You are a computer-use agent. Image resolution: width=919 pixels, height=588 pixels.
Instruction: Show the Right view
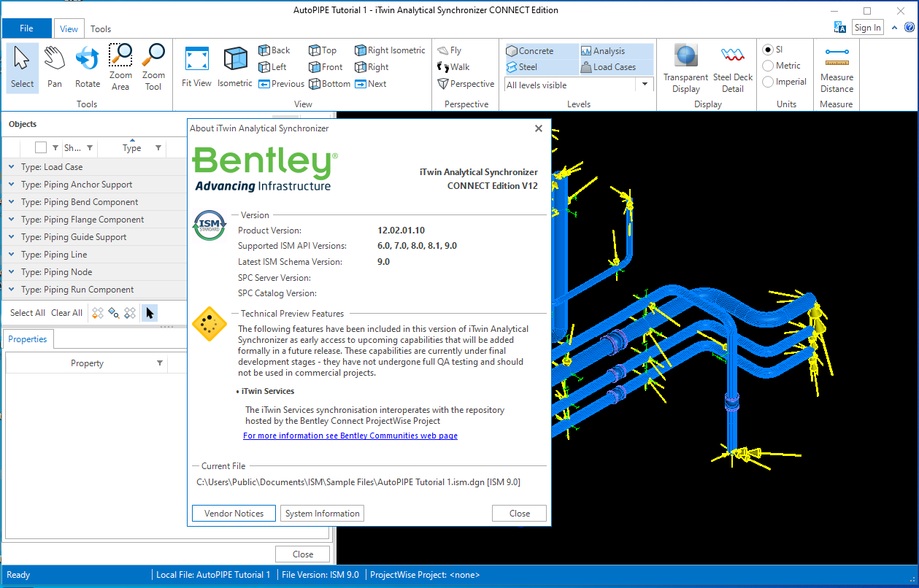pos(372,67)
